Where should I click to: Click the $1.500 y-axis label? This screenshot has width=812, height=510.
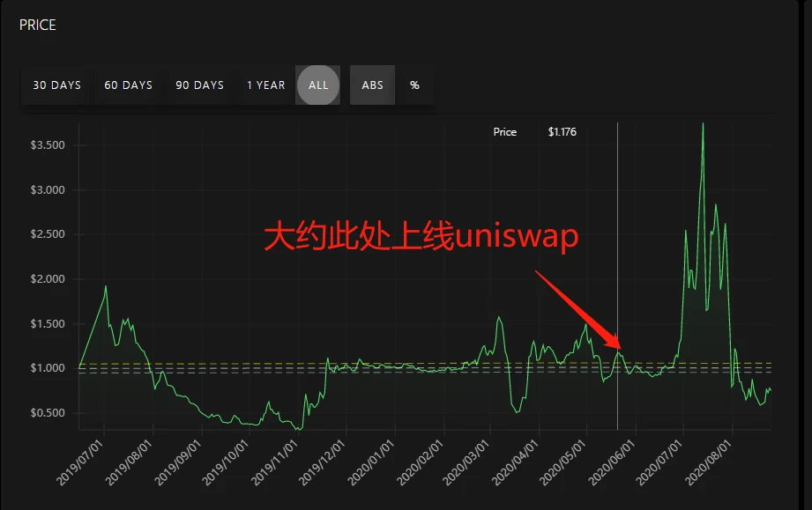(48, 324)
